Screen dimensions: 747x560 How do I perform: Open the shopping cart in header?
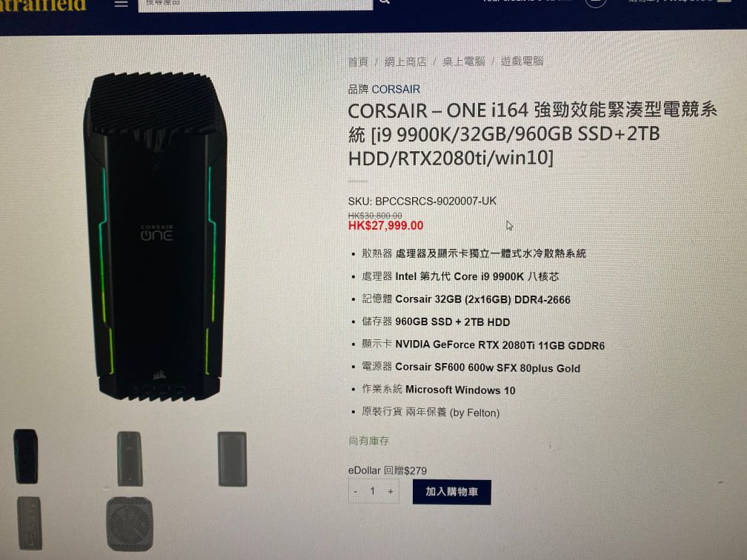[x=680, y=1]
